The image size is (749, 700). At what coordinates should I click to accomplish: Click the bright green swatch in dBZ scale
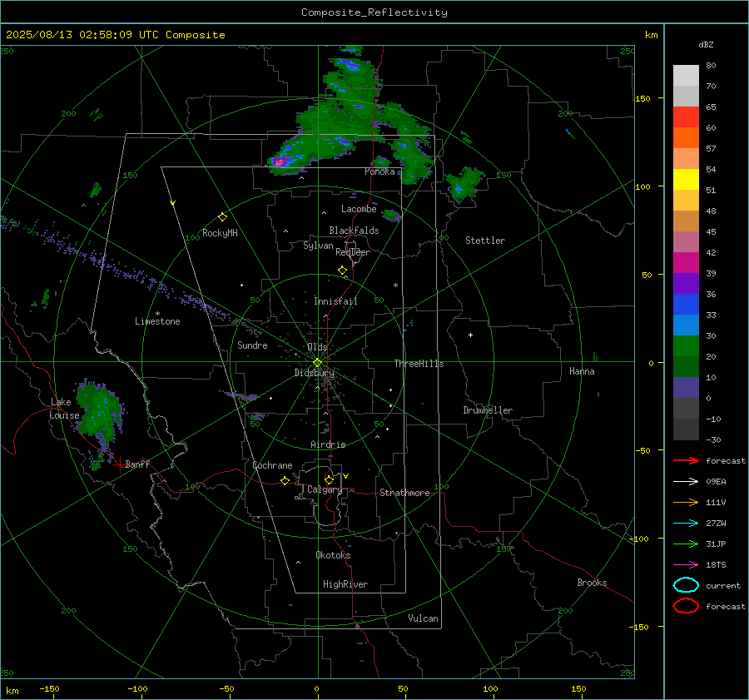(686, 345)
